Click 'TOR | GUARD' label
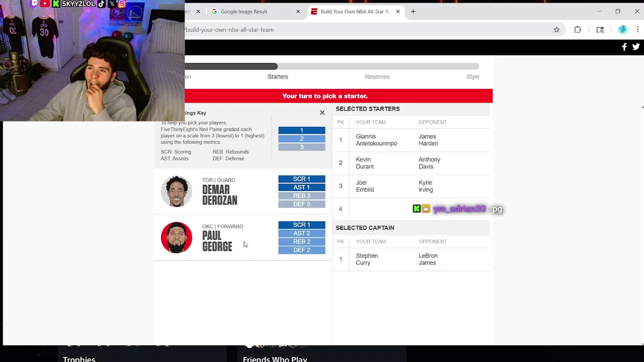Viewport: 644px width, 362px height. (x=218, y=180)
